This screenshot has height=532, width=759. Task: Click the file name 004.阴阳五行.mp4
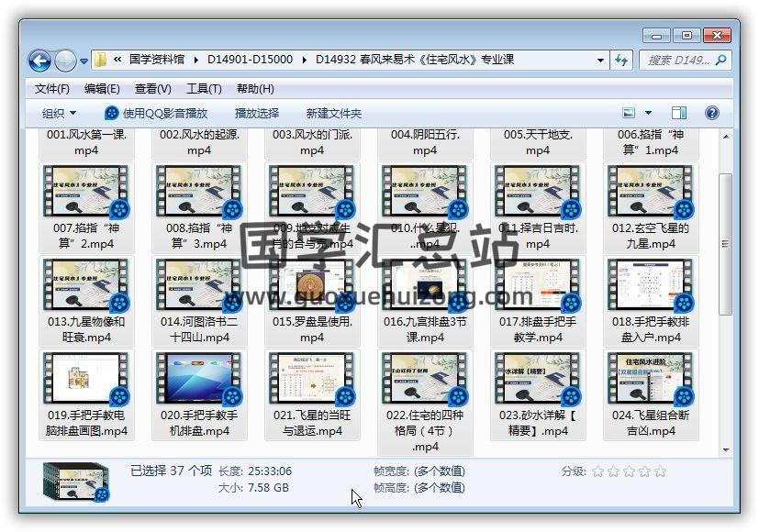(x=425, y=142)
